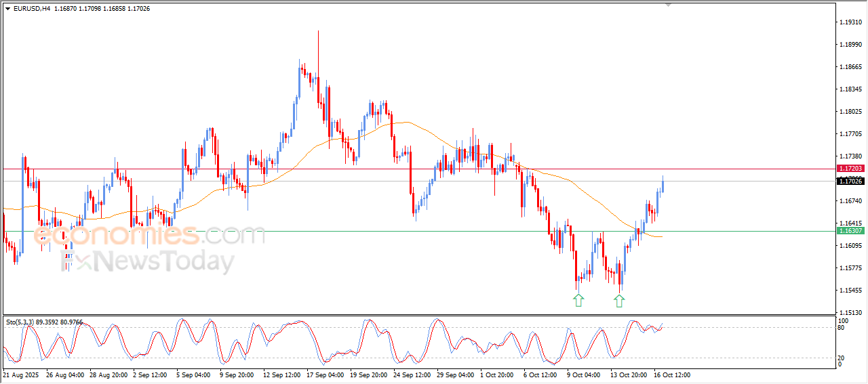Click the stochastic 80 level label
This screenshot has width=868, height=384.
842,328
